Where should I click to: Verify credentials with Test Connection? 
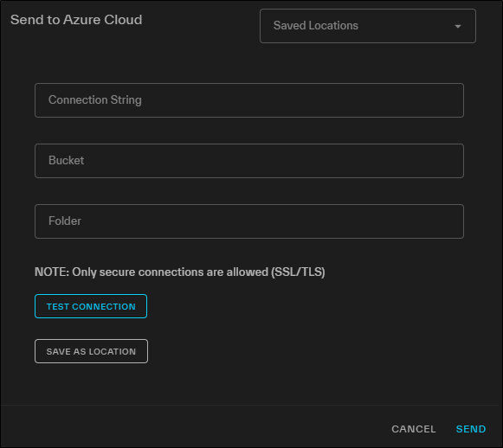tap(91, 306)
